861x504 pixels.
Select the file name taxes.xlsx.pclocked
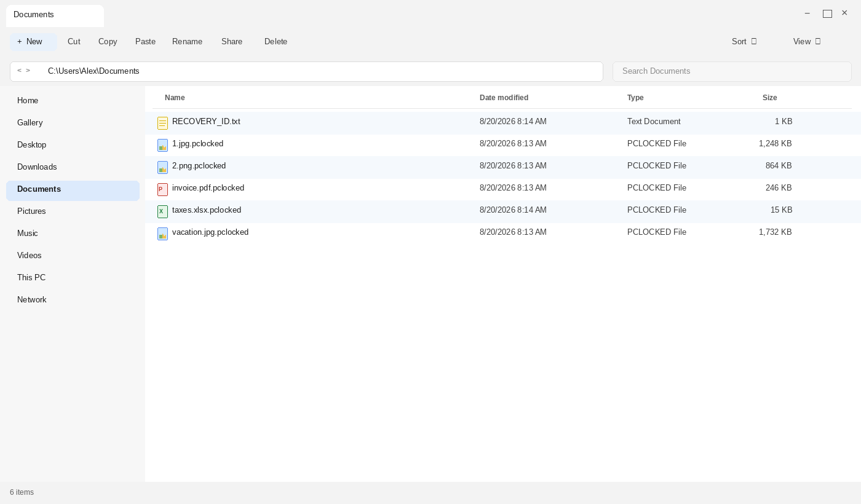[207, 210]
